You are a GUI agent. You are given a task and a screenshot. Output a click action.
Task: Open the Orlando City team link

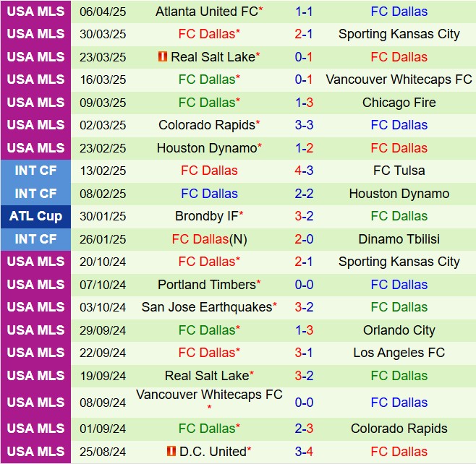pos(399,330)
